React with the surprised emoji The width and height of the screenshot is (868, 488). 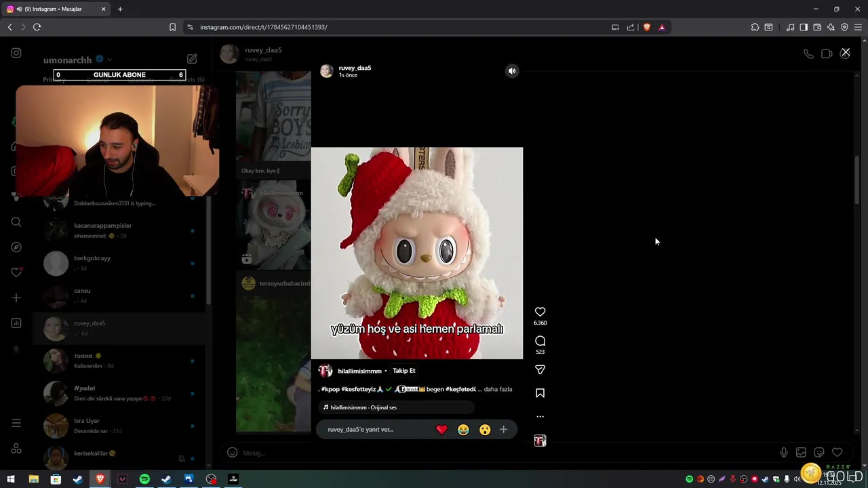click(485, 429)
